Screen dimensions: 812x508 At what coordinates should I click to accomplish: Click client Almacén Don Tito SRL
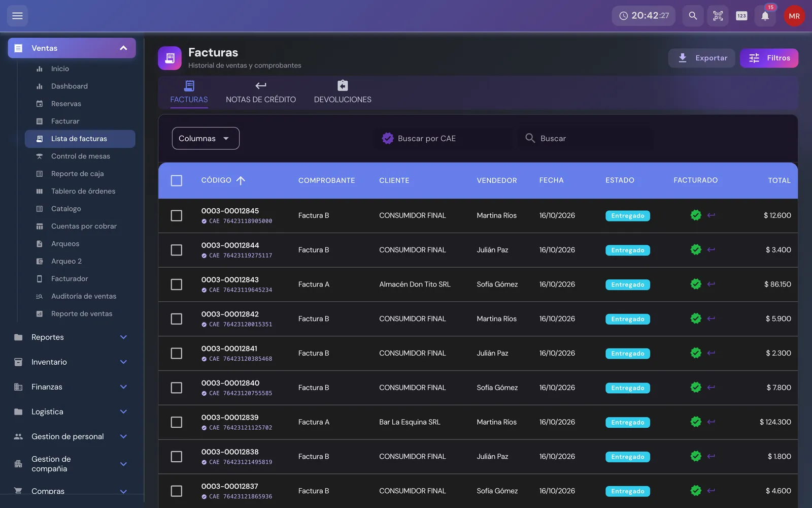pos(415,284)
